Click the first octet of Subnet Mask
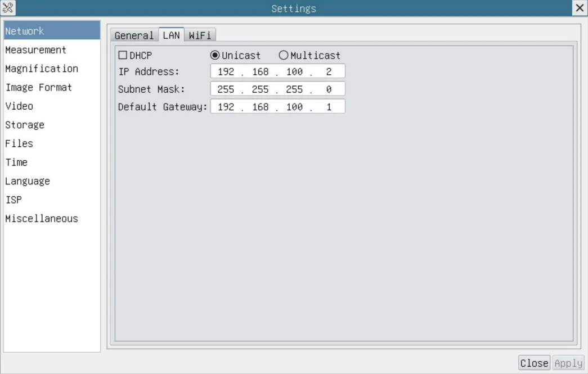 [226, 89]
